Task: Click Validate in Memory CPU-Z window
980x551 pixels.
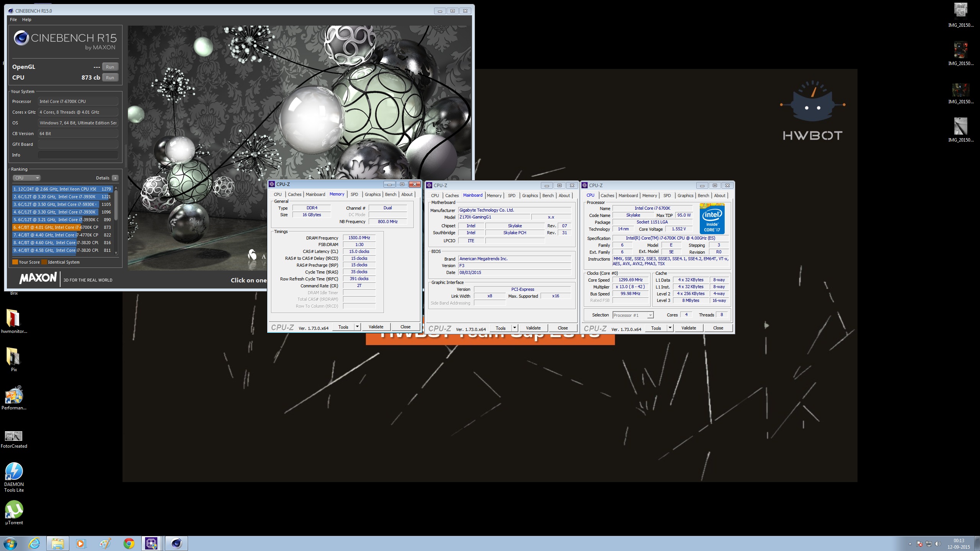Action: tap(376, 327)
